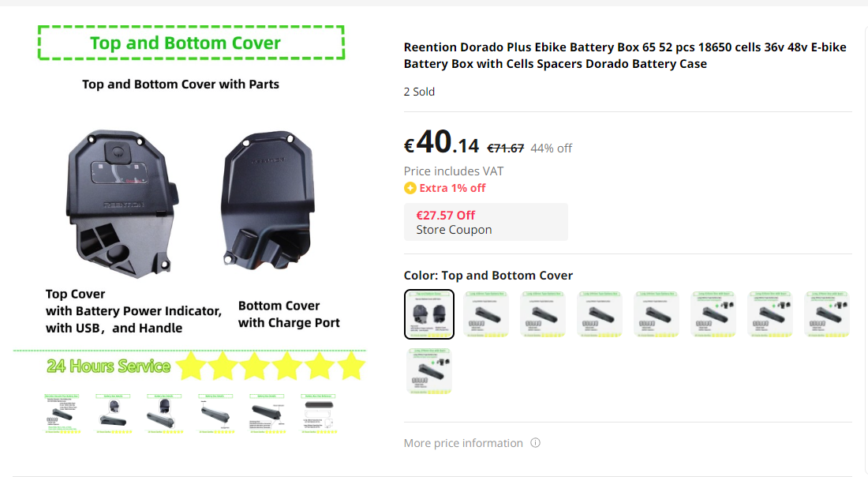Viewport: 868px width, 477px height.
Task: Pick the fourth color variant in the first row
Action: [x=600, y=314]
